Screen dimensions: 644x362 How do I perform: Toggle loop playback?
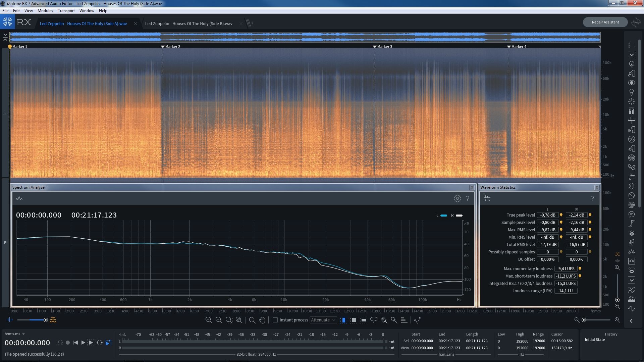point(100,343)
